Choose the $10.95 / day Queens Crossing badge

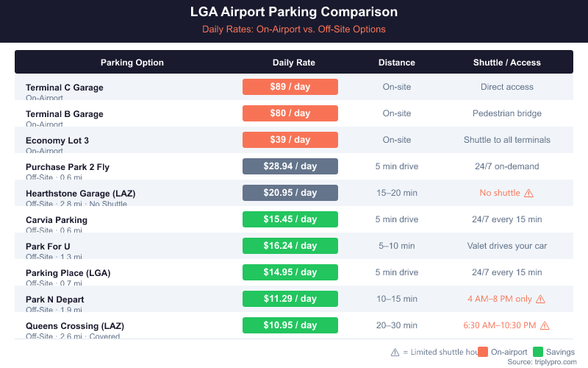point(290,325)
